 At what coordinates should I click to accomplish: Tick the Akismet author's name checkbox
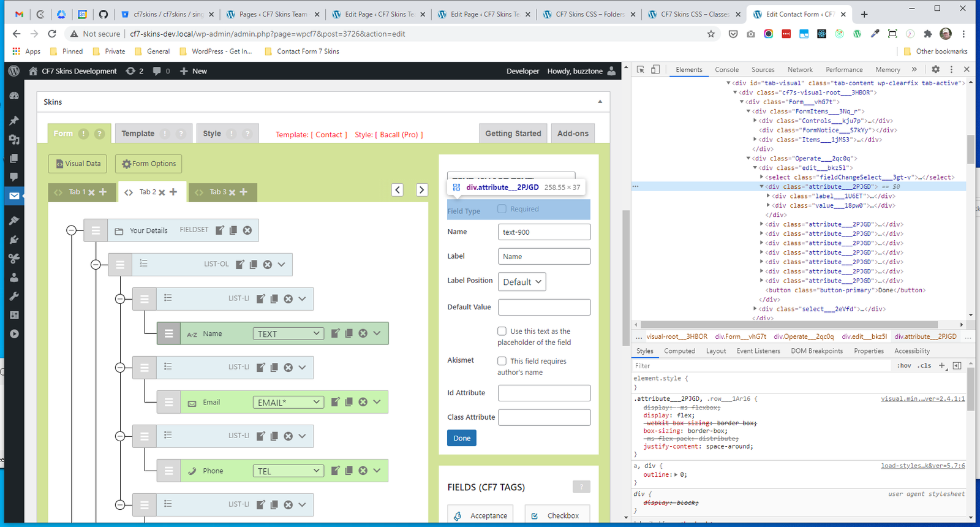(x=502, y=361)
